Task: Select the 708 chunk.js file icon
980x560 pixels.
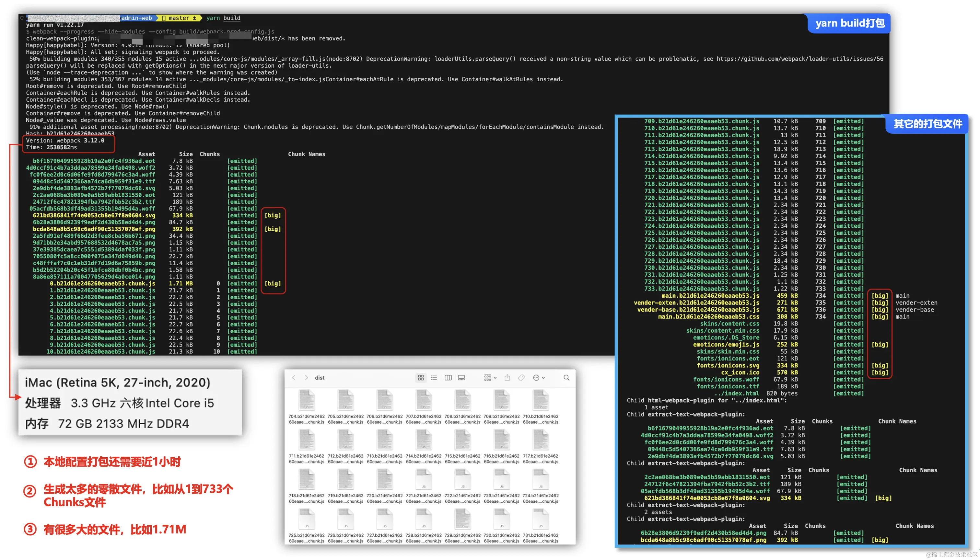Action: coord(463,400)
